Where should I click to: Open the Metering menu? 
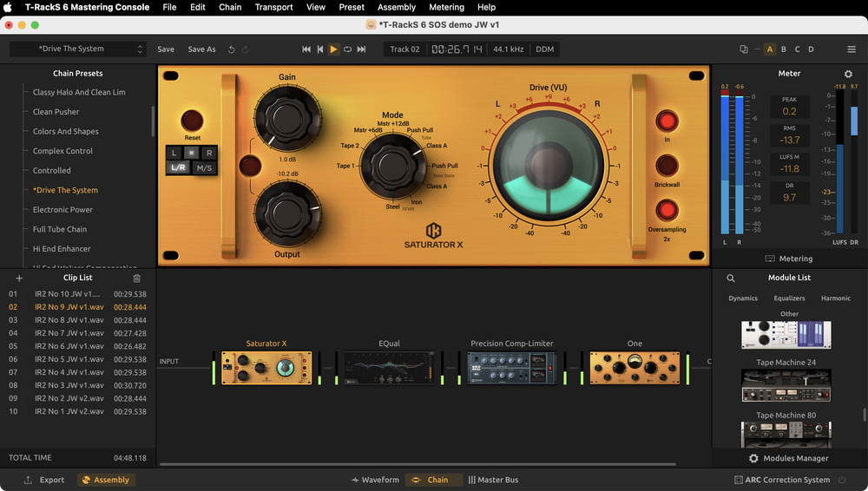(446, 7)
